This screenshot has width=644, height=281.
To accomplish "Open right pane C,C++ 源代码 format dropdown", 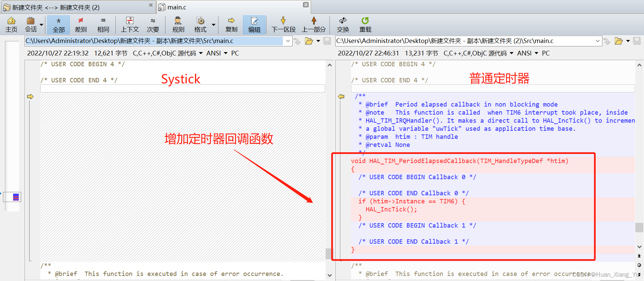I will point(479,53).
